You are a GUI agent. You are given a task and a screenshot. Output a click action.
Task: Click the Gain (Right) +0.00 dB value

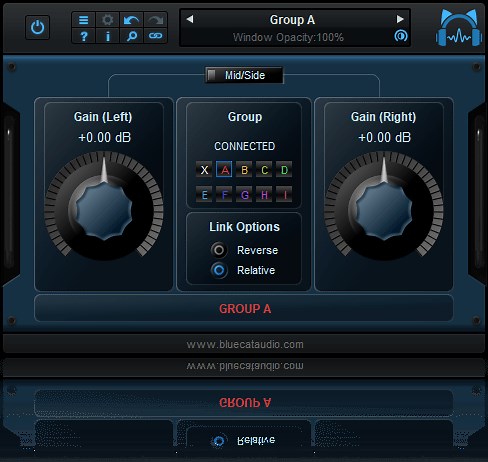point(384,137)
